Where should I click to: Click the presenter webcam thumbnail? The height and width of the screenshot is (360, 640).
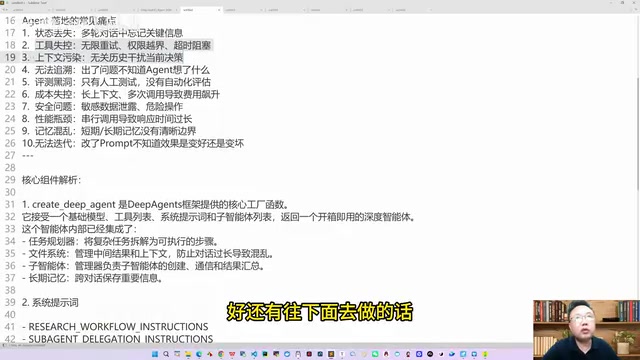pos(586,330)
